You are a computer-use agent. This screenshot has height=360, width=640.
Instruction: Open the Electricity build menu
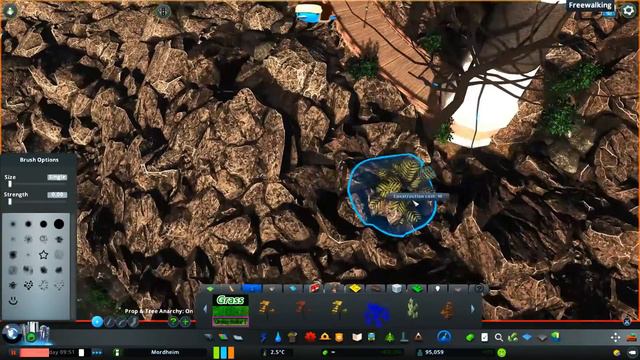click(263, 338)
